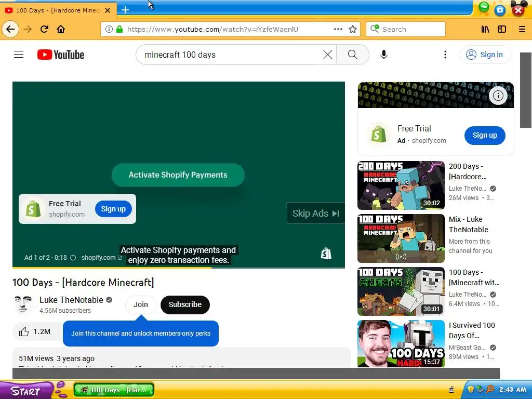The width and height of the screenshot is (532, 399).
Task: Open the 100 Days Cheats video thumbnail
Action: (401, 291)
